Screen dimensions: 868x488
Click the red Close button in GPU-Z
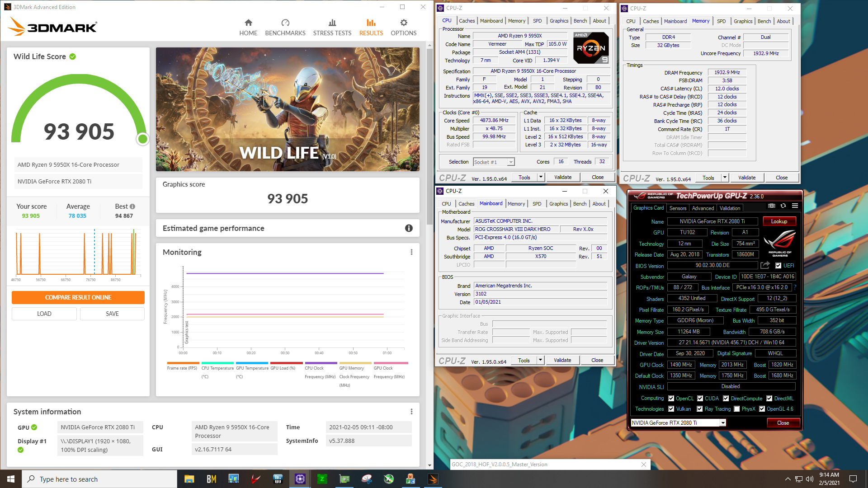coord(783,423)
